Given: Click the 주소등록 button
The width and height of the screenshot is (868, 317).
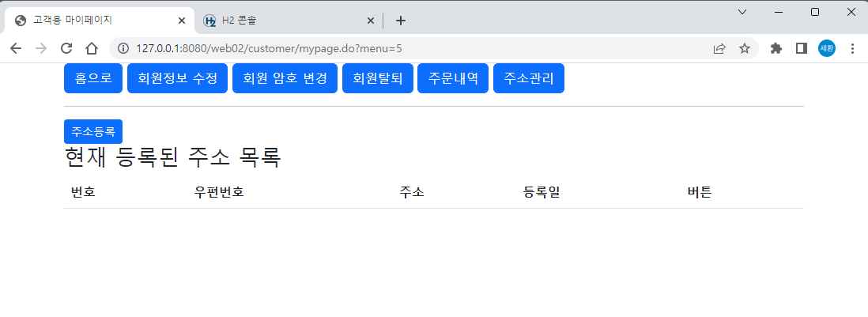Looking at the screenshot, I should click(x=93, y=132).
